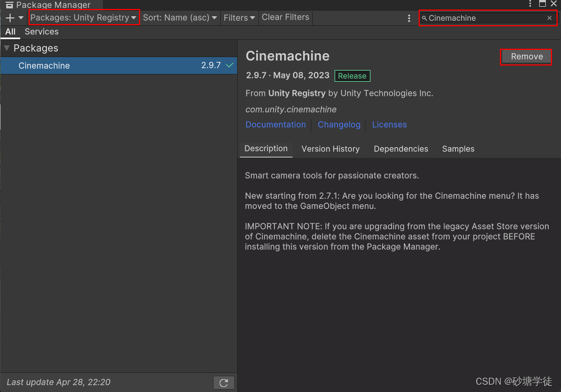Screen dimensions: 561x392
Task: Switch to the All tab
Action: 11,31
